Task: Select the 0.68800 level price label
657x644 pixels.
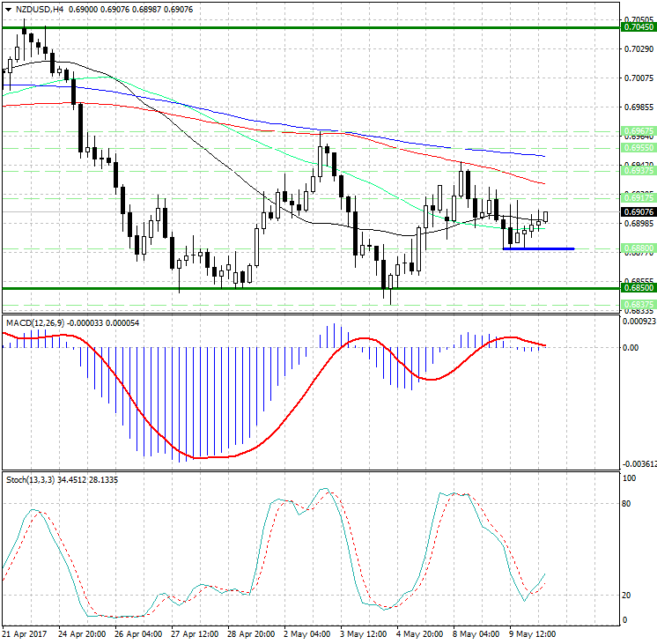Action: click(638, 248)
